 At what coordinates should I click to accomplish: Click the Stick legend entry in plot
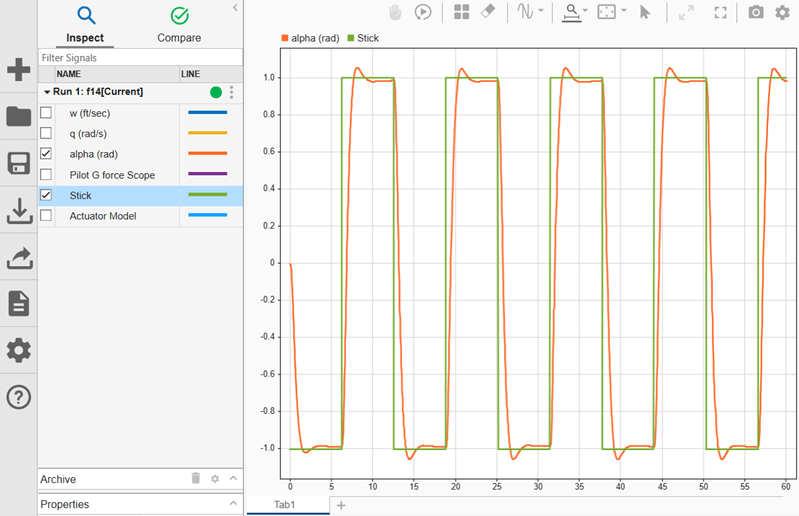(363, 38)
